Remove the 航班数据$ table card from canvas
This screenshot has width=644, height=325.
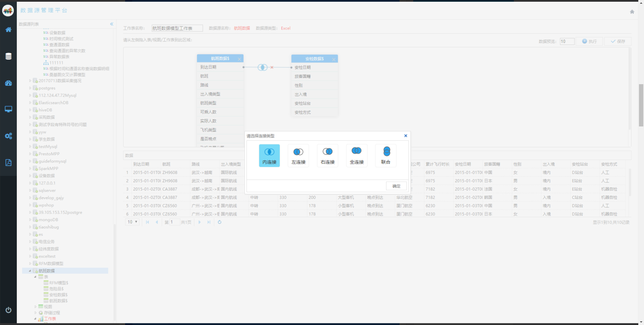pos(239,59)
